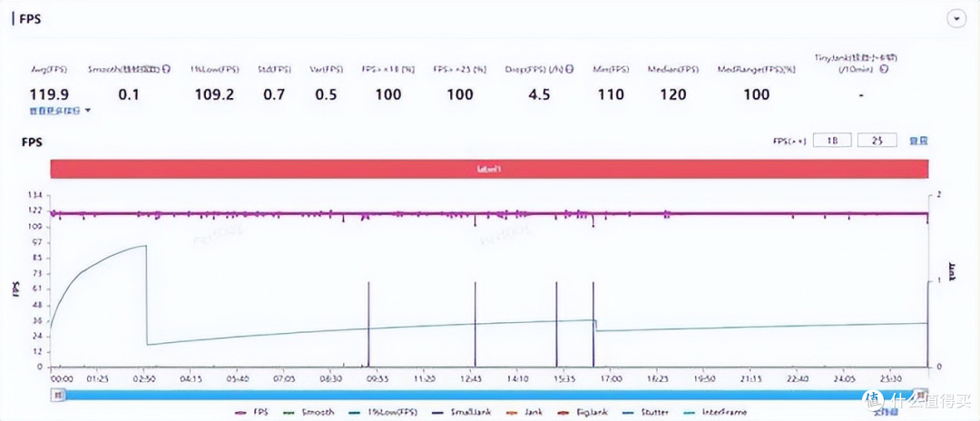
Task: Click the Drop(FPS) value 4.5
Action: pos(539,95)
